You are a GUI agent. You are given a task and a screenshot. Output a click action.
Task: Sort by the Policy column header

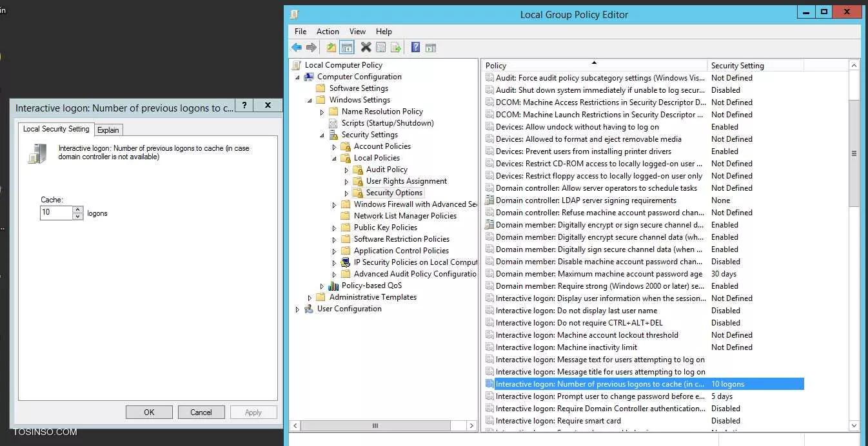click(x=594, y=65)
